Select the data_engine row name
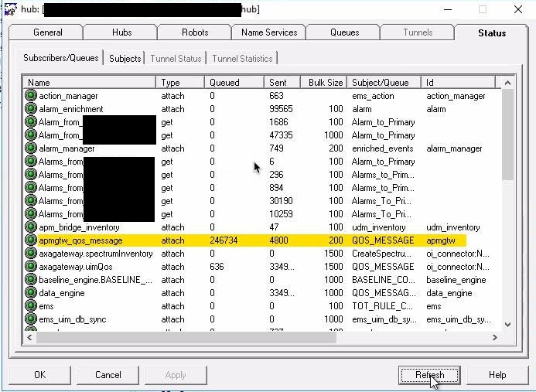The width and height of the screenshot is (536, 392). tap(62, 293)
